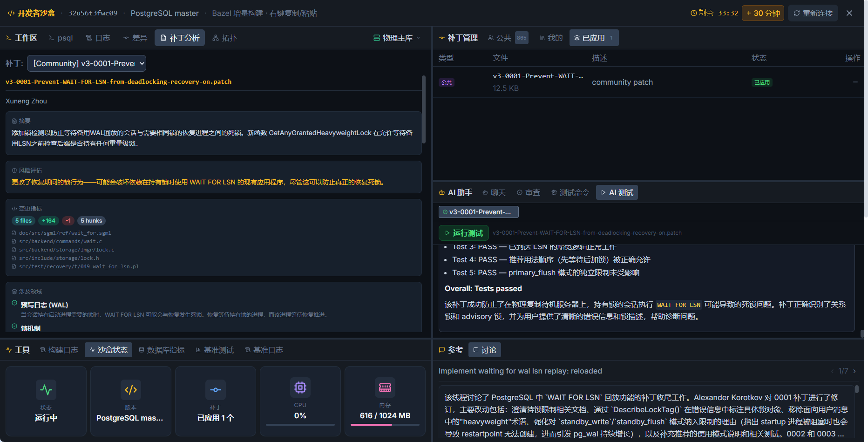Open the 测试命令 tab
The width and height of the screenshot is (868, 442).
(570, 192)
